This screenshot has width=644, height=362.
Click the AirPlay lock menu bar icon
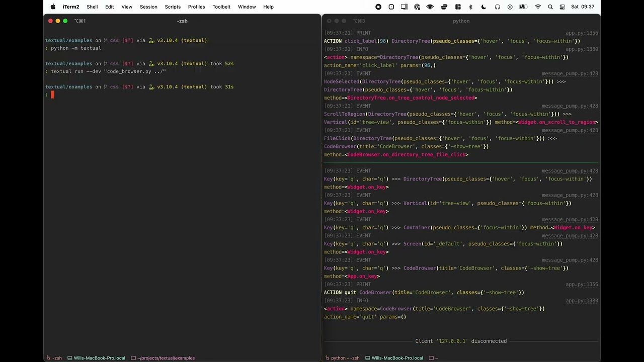pyautogui.click(x=417, y=7)
